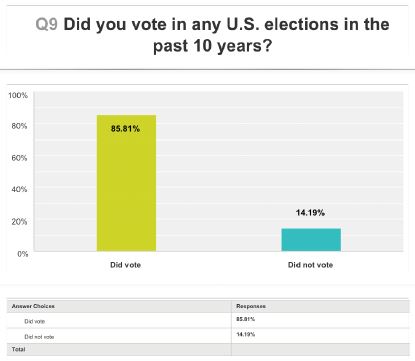Click the question title text
415x361 pixels.
click(226, 35)
